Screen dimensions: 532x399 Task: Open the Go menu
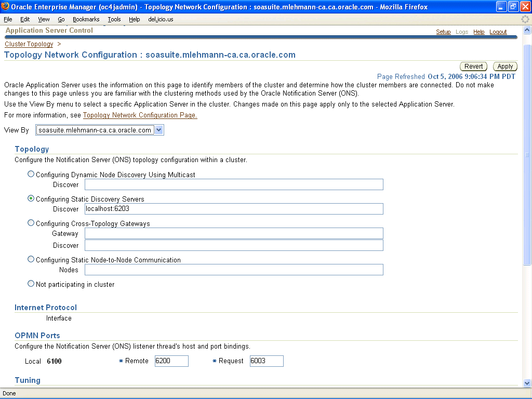tap(61, 19)
